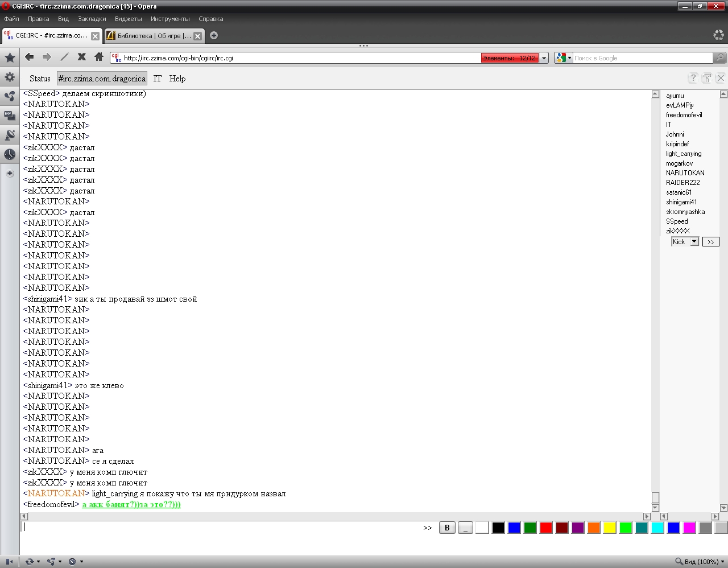728x568 pixels.
Task: Open the Вид menu
Action: [x=63, y=19]
